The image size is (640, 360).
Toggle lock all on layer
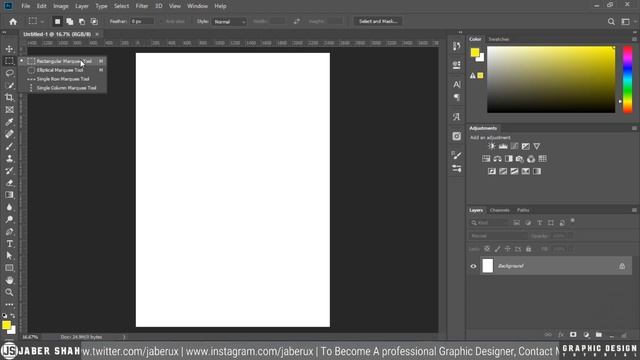(529, 249)
